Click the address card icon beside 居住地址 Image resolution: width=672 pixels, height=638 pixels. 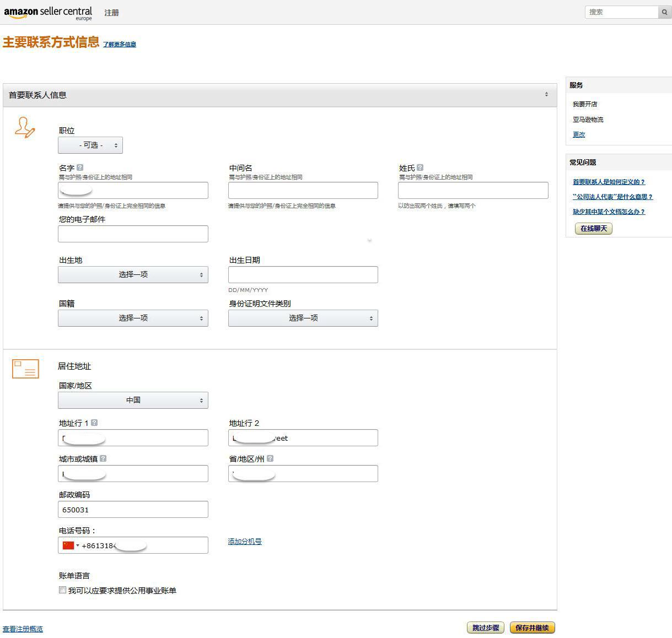coord(25,369)
